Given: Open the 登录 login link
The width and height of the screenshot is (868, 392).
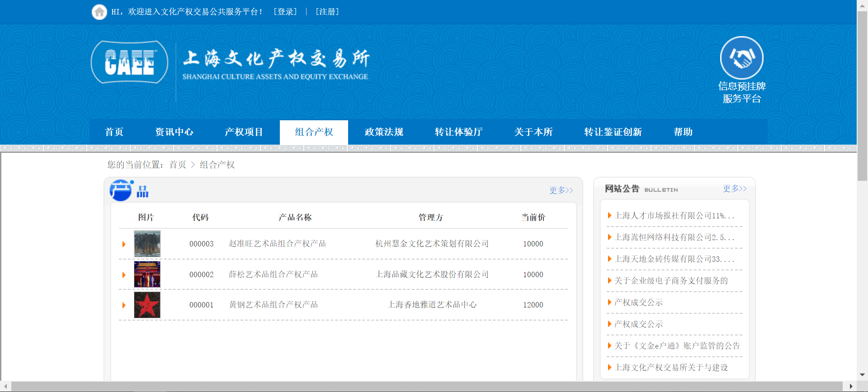Looking at the screenshot, I should [x=285, y=12].
